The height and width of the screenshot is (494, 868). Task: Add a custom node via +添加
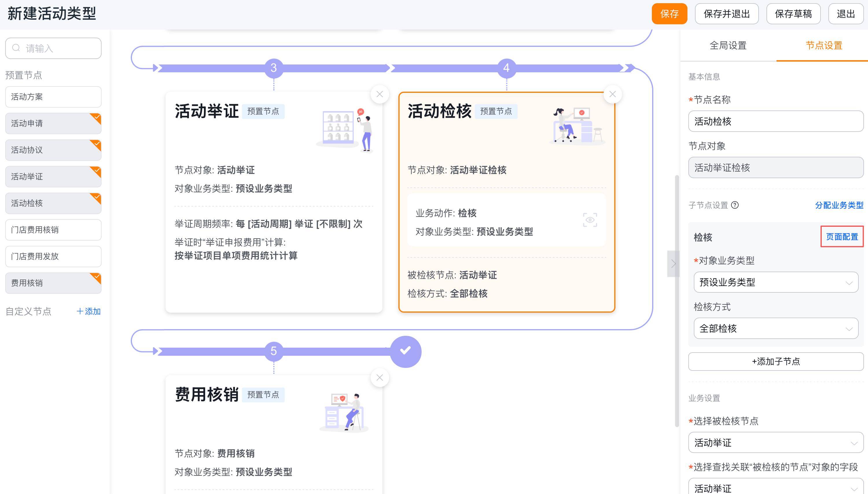click(x=89, y=311)
